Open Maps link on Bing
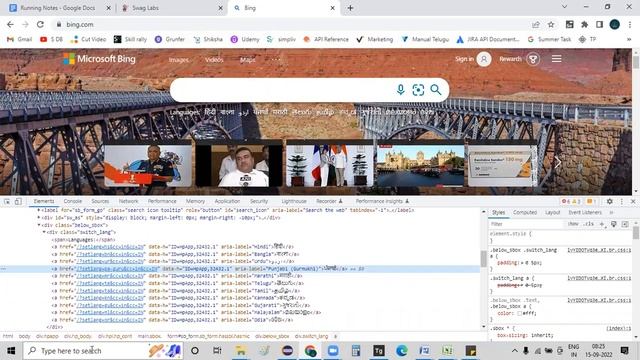This screenshot has height=360, width=640. click(247, 60)
